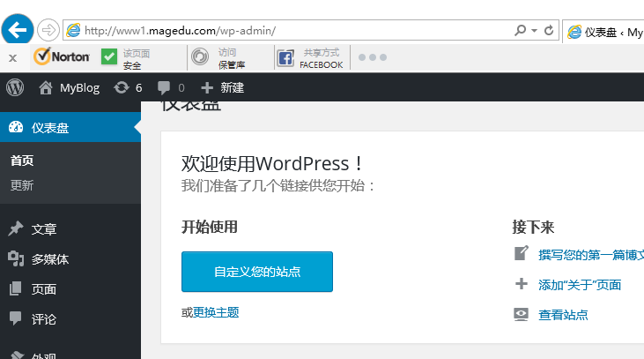Click the comment bubble icon for 评论
This screenshot has width=644, height=359.
point(16,318)
